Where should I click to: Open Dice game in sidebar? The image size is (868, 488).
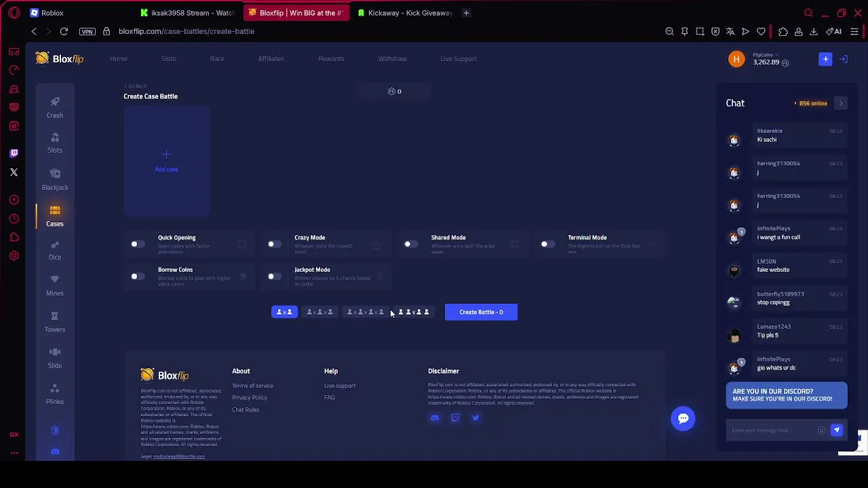pyautogui.click(x=55, y=250)
